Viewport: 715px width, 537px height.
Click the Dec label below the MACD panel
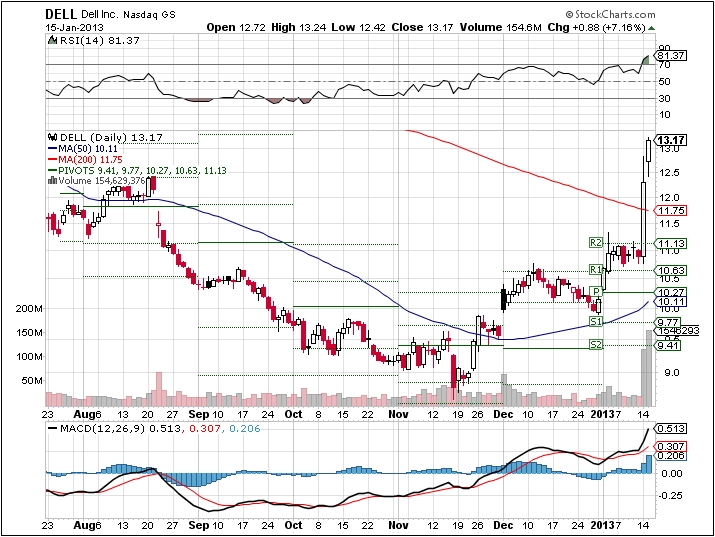[503, 525]
